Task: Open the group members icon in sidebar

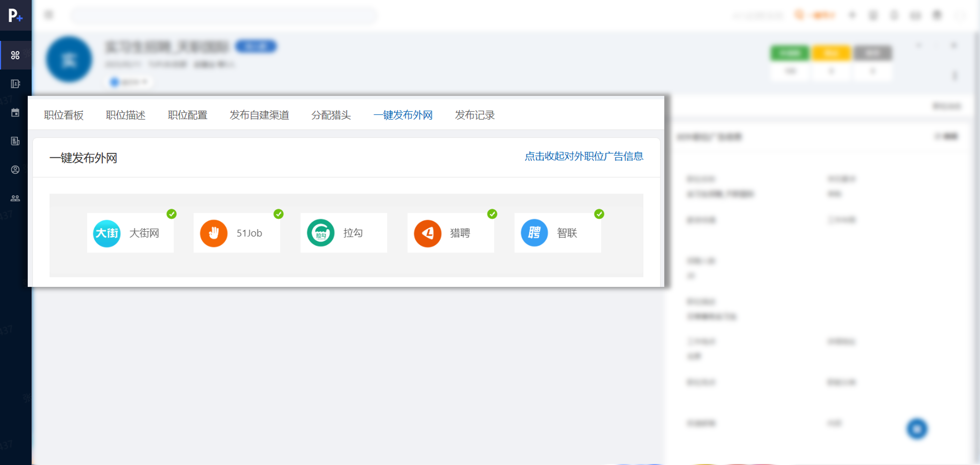Action: (15, 198)
